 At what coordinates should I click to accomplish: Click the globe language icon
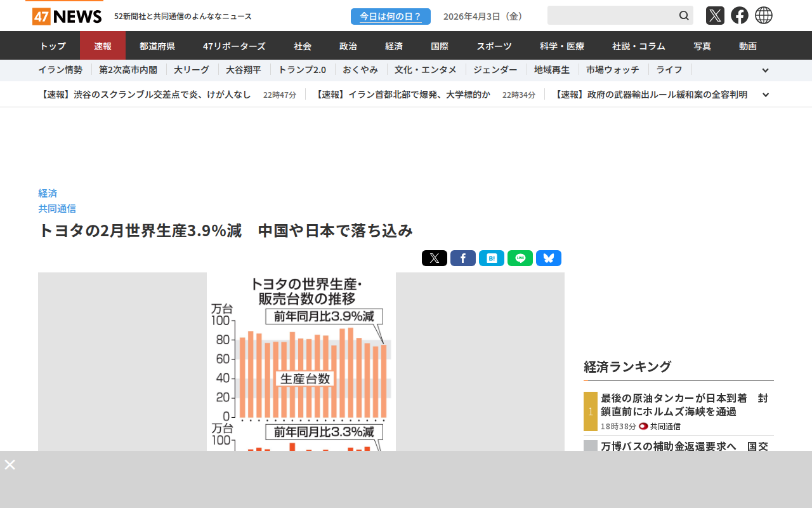764,15
